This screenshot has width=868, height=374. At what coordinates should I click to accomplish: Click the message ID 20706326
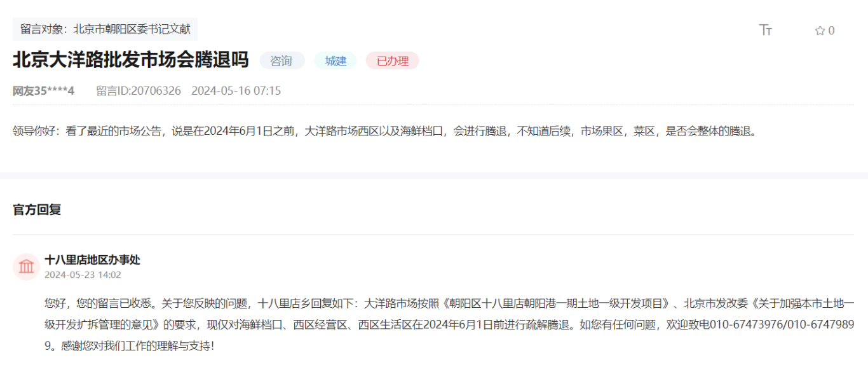(139, 90)
